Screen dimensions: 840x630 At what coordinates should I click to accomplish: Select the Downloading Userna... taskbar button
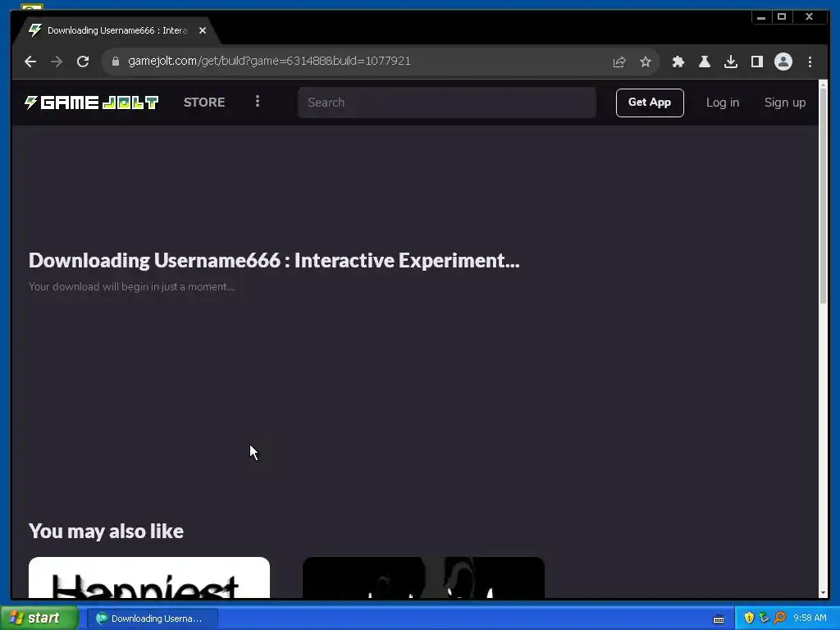click(152, 619)
